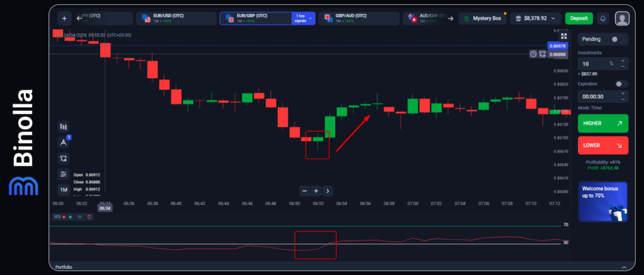Toggle the Pending switch
The image size is (644, 275).
pyautogui.click(x=618, y=39)
